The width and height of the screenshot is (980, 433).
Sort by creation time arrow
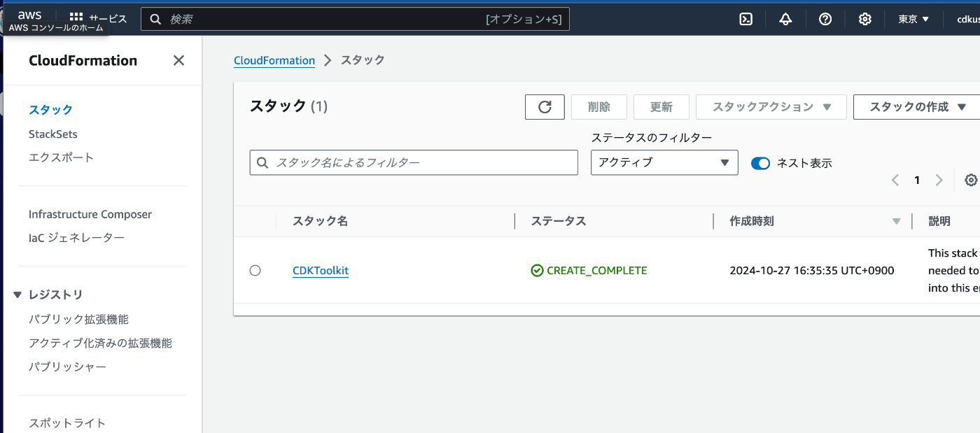(x=897, y=222)
